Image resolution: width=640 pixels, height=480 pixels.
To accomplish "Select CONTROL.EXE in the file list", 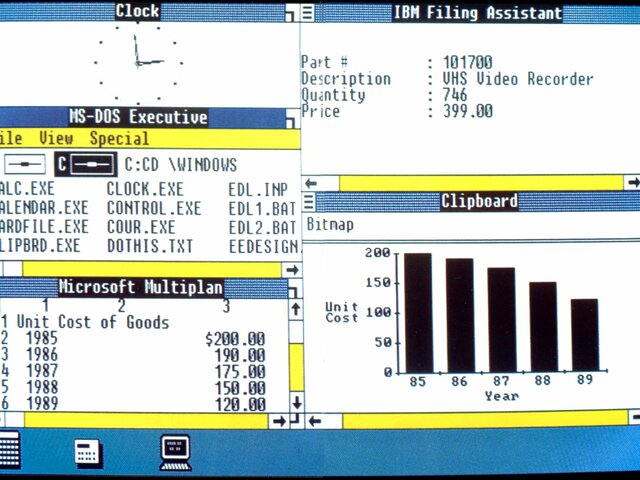I will pyautogui.click(x=154, y=208).
